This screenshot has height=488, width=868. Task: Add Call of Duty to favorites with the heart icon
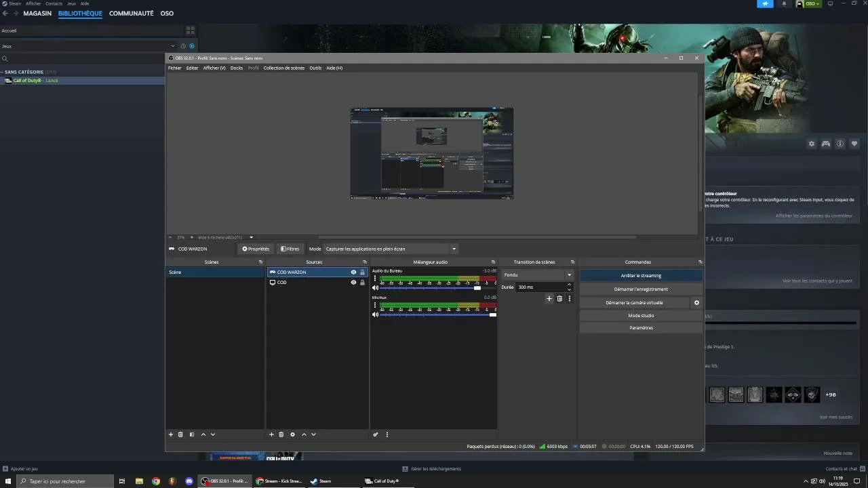(854, 144)
